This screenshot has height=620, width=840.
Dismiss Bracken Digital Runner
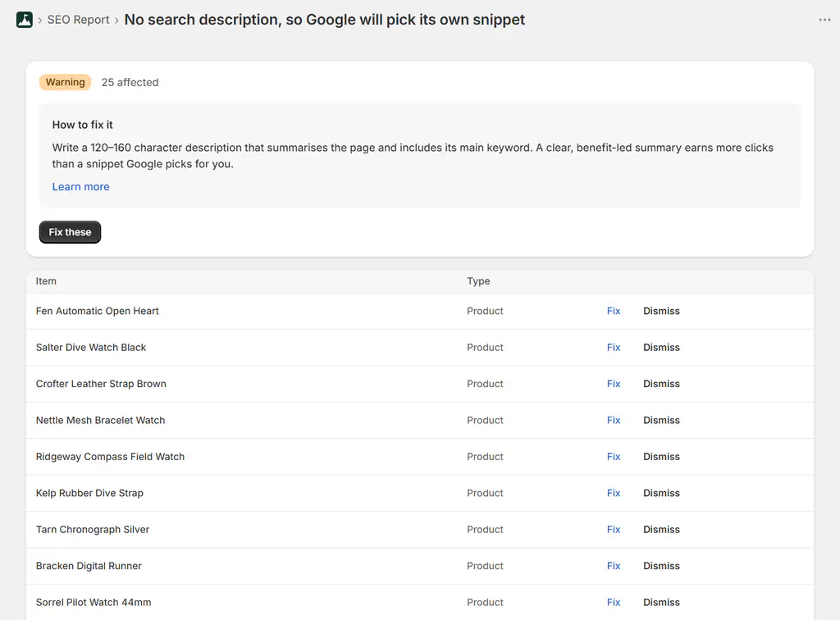click(661, 566)
